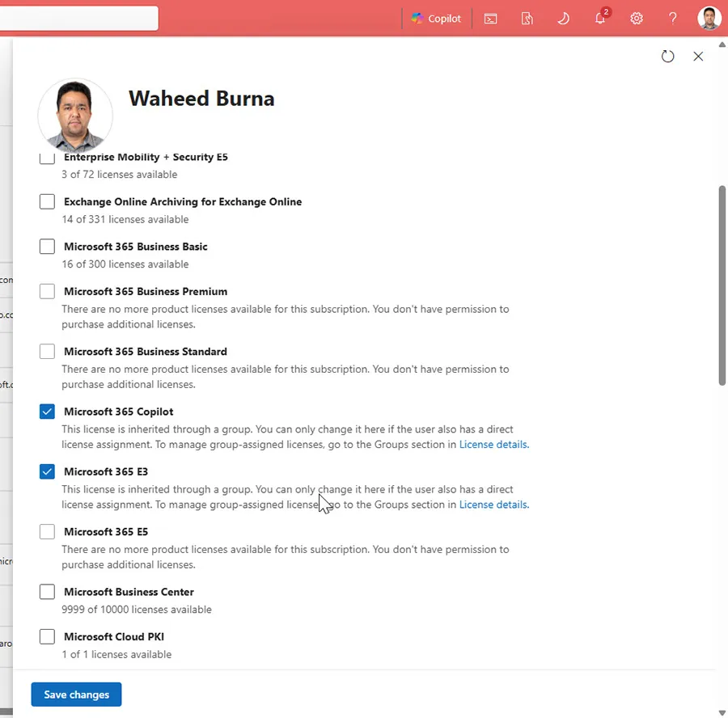Click the Microsoft 365 Copilot label
The height and width of the screenshot is (718, 728).
click(x=118, y=412)
